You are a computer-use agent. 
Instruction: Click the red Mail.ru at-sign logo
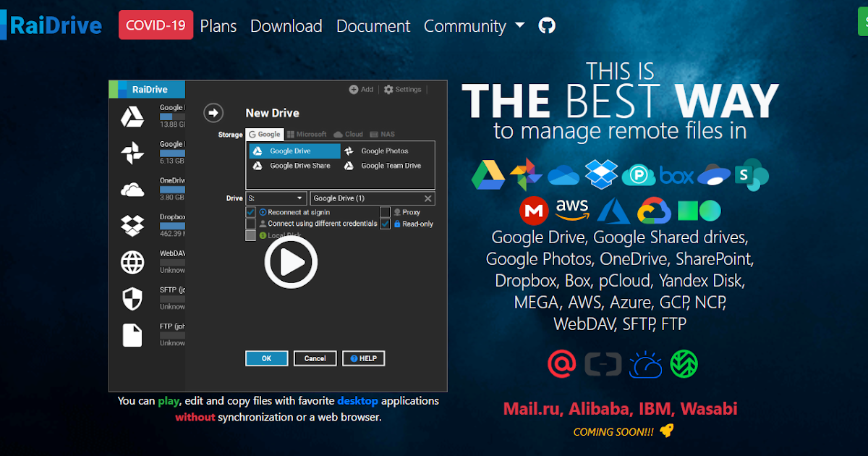point(562,364)
